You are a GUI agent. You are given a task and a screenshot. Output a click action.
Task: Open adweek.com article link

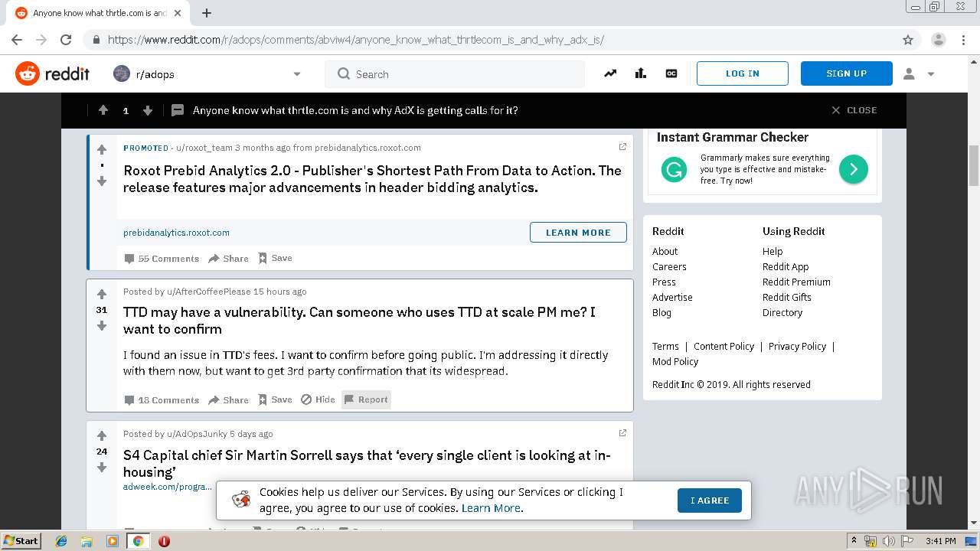point(167,487)
